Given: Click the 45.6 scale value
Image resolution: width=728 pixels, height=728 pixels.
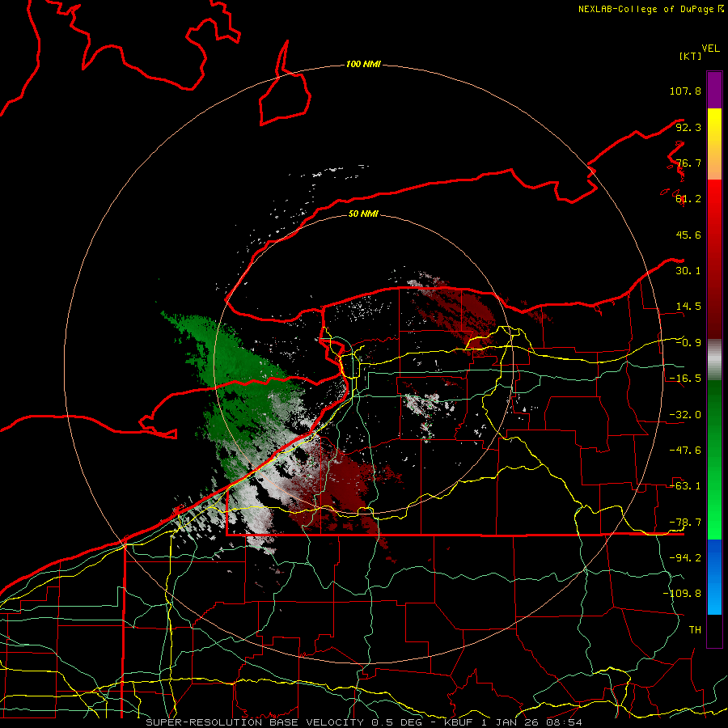Looking at the screenshot, I should (x=688, y=235).
